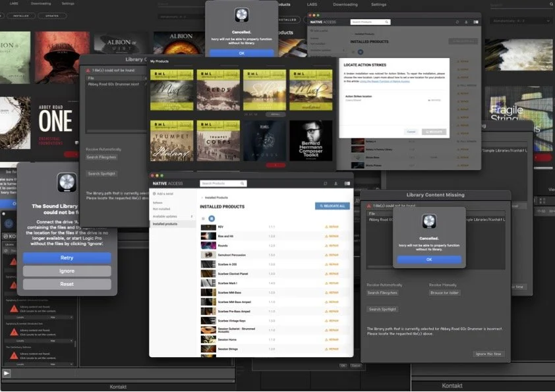Viewport: 555px width, 392px height.
Task: Click OK in Cancelled dialog above My Products
Action: click(x=242, y=53)
